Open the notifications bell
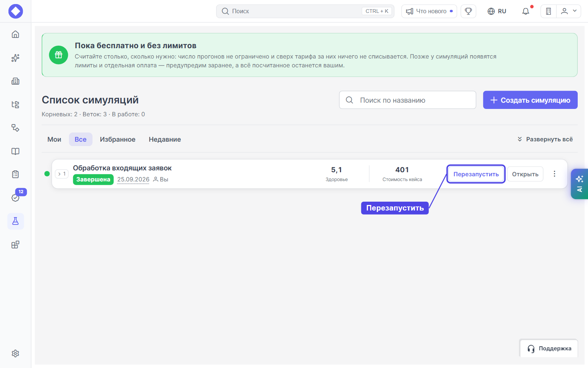 click(x=526, y=11)
